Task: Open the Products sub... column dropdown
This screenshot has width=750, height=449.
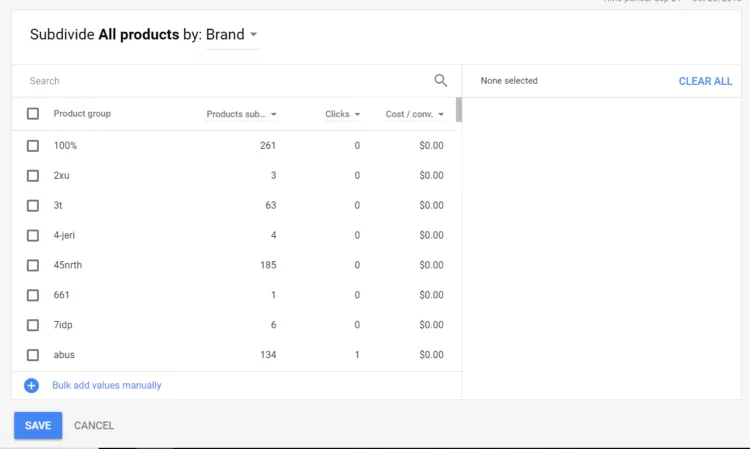Action: pyautogui.click(x=241, y=114)
